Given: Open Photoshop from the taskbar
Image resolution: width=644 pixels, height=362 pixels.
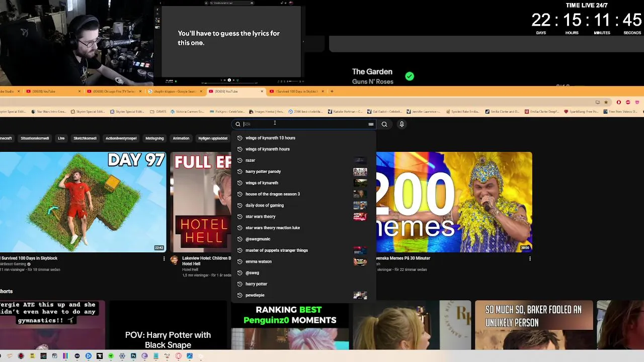Looking at the screenshot, I should [133, 356].
